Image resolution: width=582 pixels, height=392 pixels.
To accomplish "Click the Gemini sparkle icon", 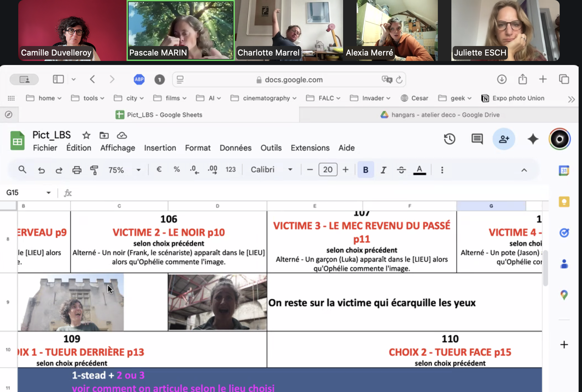I will [533, 139].
